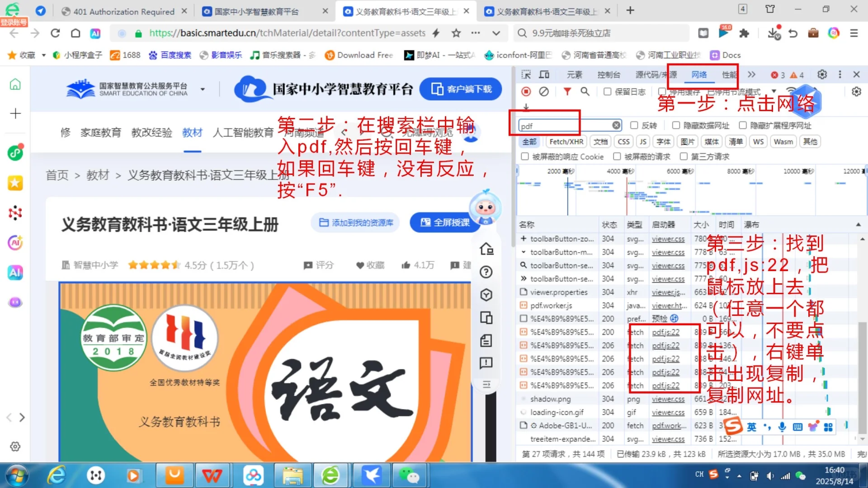
Task: Open the 百度搜索 bookmark
Action: point(170,55)
